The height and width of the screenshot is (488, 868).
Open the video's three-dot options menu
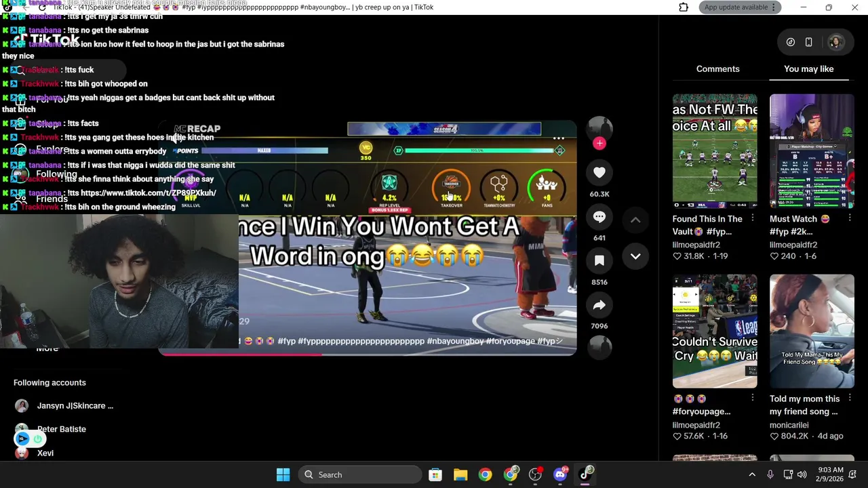[559, 138]
